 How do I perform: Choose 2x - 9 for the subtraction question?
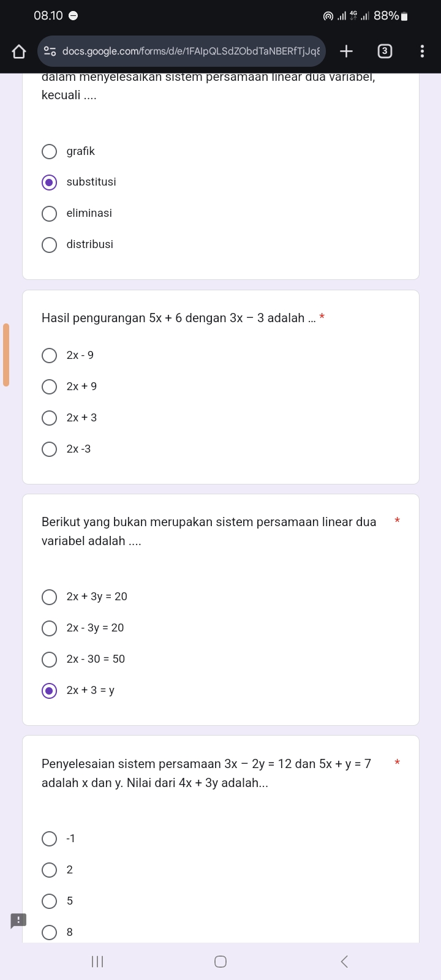coord(49,355)
